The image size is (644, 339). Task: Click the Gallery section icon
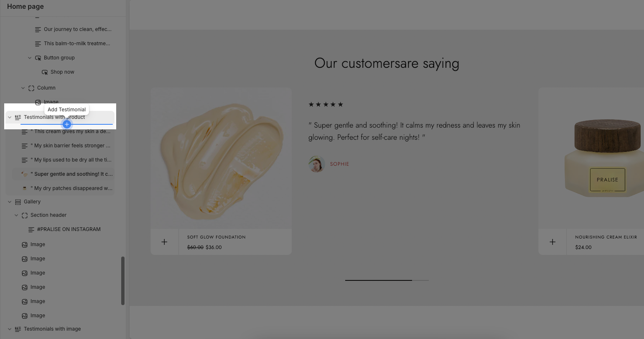point(18,202)
